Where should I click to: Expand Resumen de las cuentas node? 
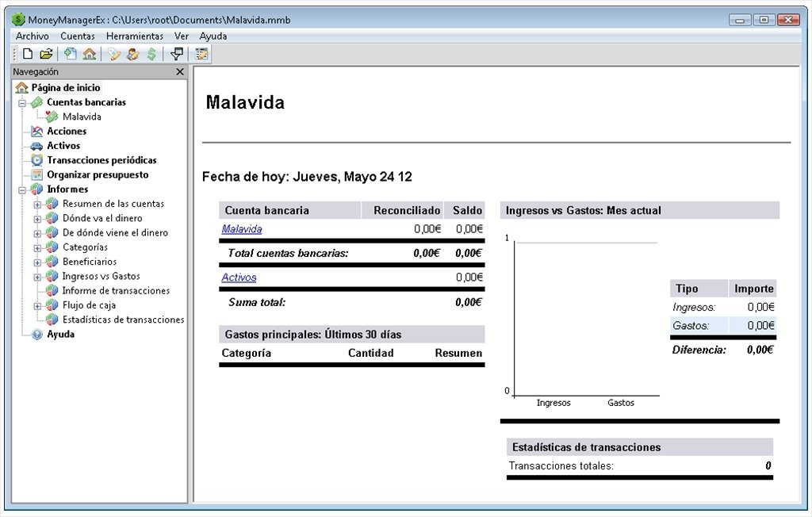coord(37,204)
